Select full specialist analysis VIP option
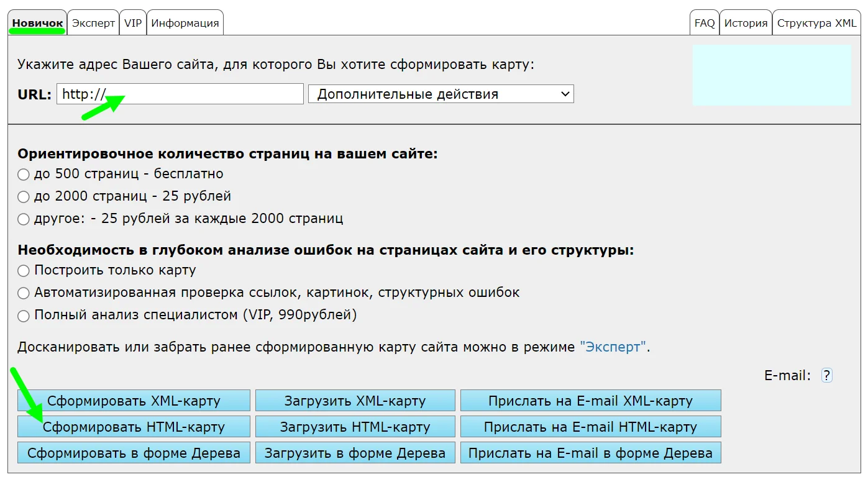 coord(24,316)
